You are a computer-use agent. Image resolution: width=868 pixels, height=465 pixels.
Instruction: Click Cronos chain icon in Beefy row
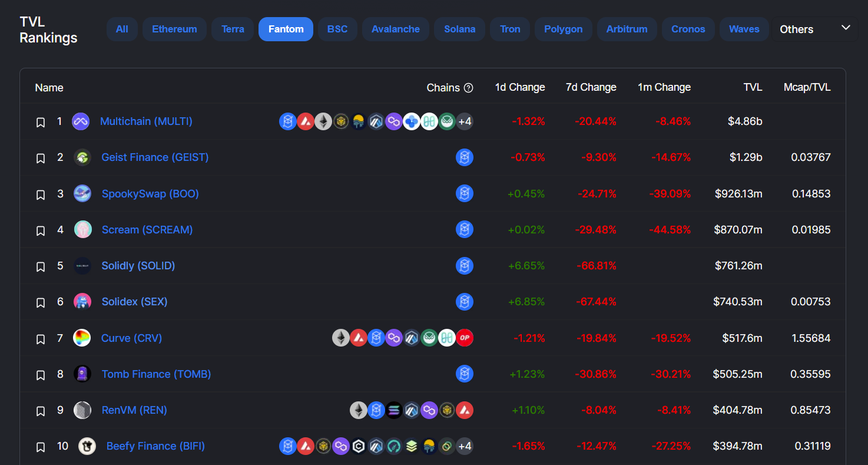tap(359, 446)
